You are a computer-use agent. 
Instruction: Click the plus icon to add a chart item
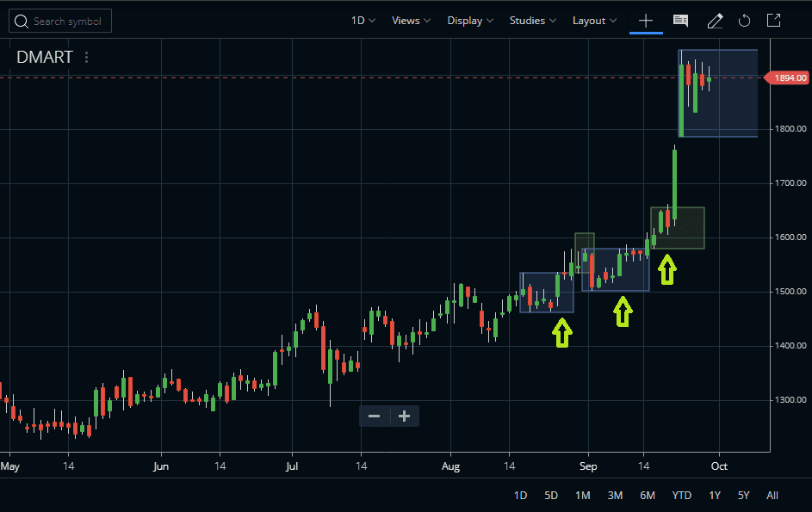click(646, 21)
